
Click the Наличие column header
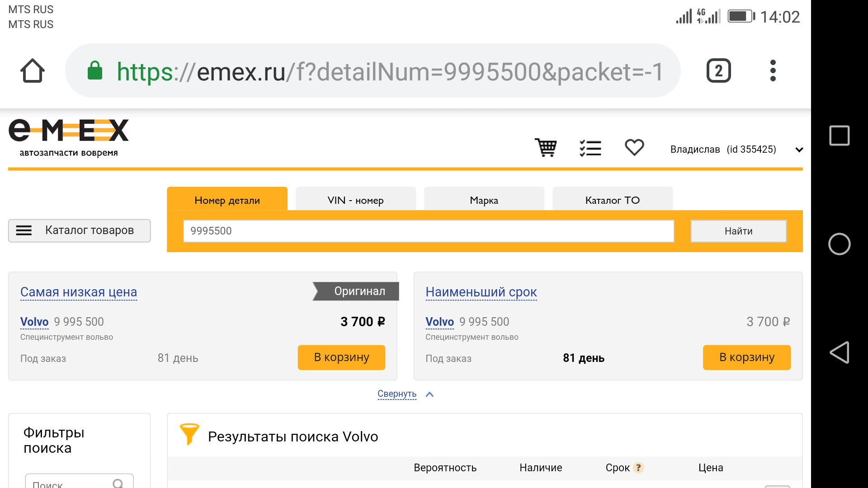[x=541, y=468]
